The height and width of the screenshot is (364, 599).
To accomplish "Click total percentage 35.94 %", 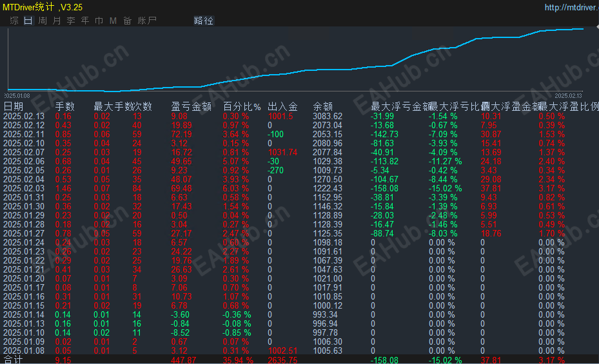I will pos(238,360).
